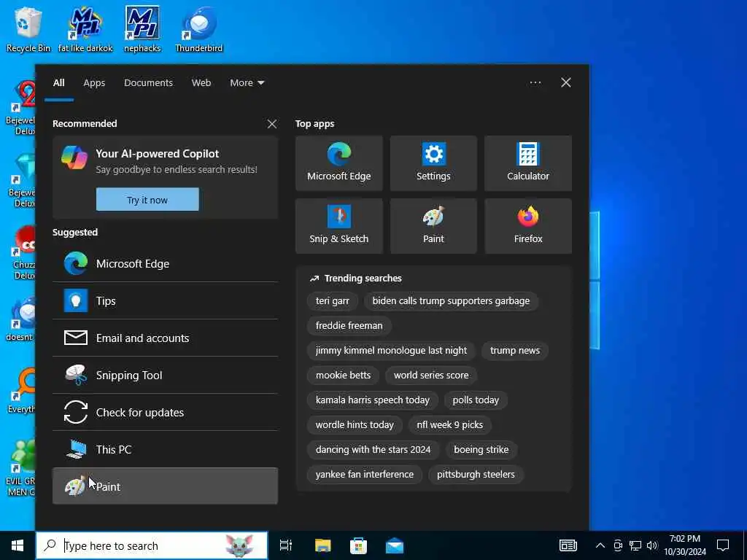Viewport: 747px width, 560px height.
Task: Search nfl week 9 picks
Action: [x=449, y=425]
